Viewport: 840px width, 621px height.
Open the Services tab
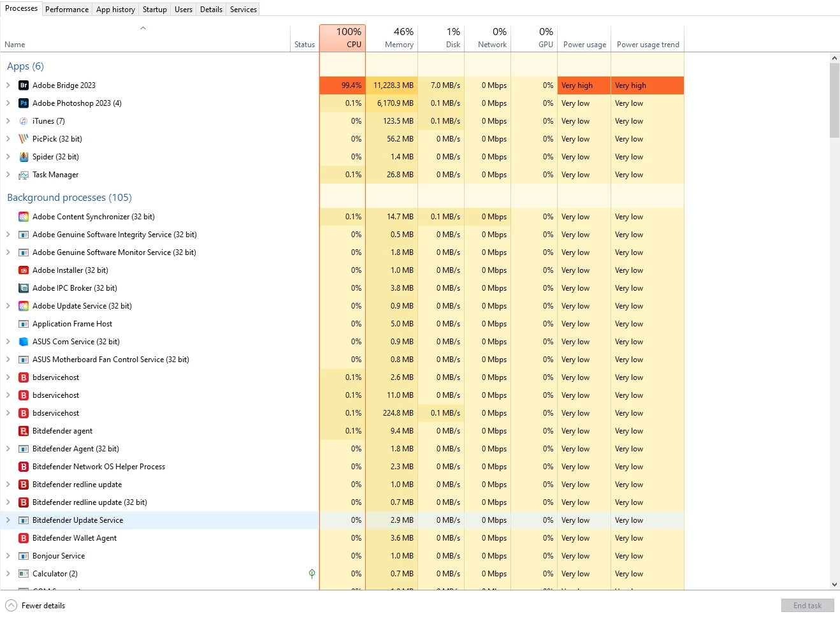click(243, 10)
